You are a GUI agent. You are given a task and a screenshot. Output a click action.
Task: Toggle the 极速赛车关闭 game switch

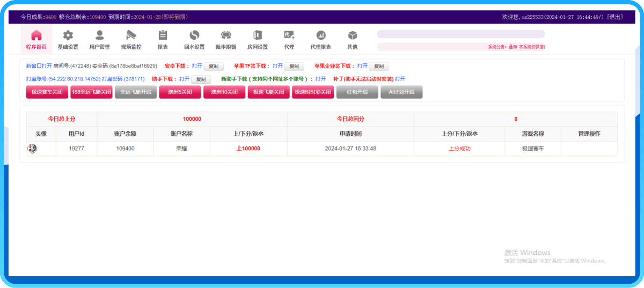[x=47, y=92]
